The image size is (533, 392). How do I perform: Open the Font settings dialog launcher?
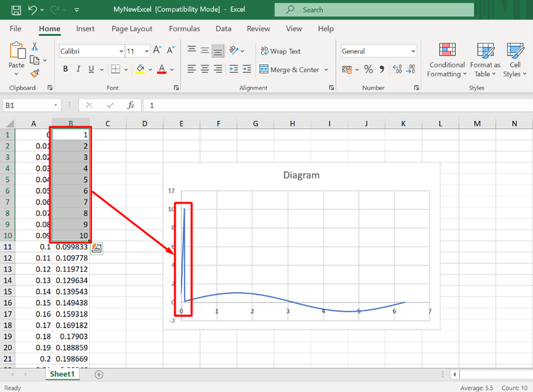click(176, 88)
